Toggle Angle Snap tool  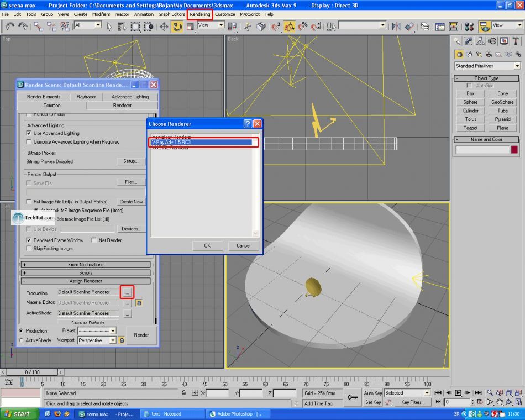[x=289, y=27]
